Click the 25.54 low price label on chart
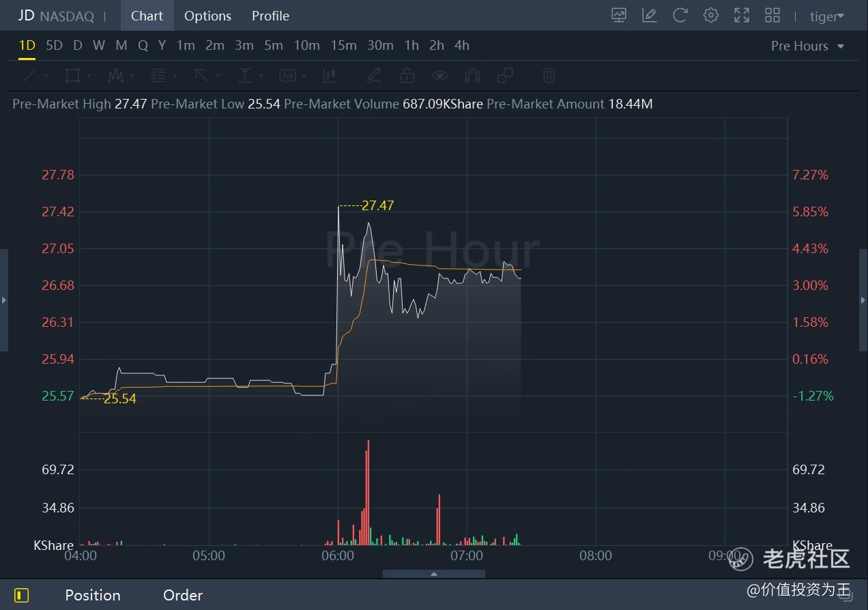 coord(120,399)
